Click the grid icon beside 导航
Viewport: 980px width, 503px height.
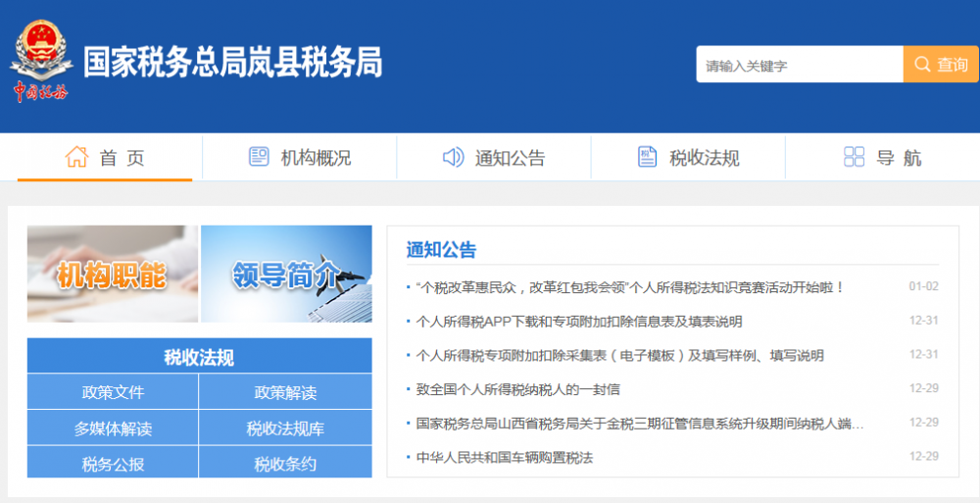[x=854, y=157]
